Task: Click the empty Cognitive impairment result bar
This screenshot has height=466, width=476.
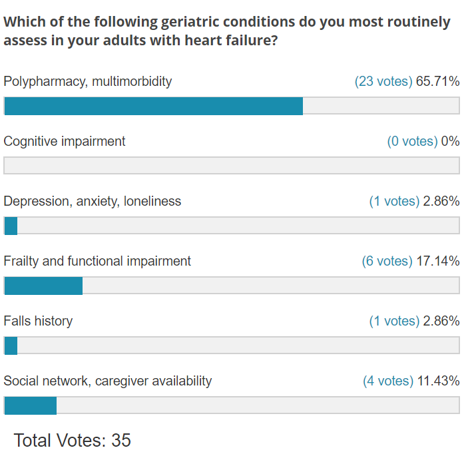Action: (x=232, y=166)
